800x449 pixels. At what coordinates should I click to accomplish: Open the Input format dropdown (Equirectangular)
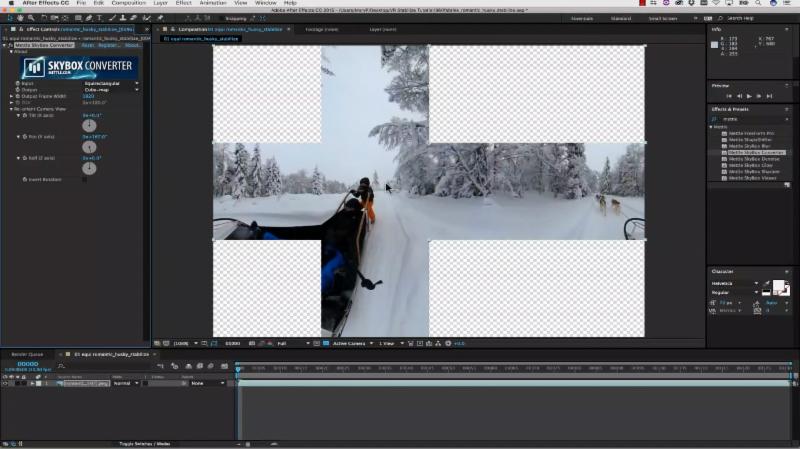tap(110, 83)
